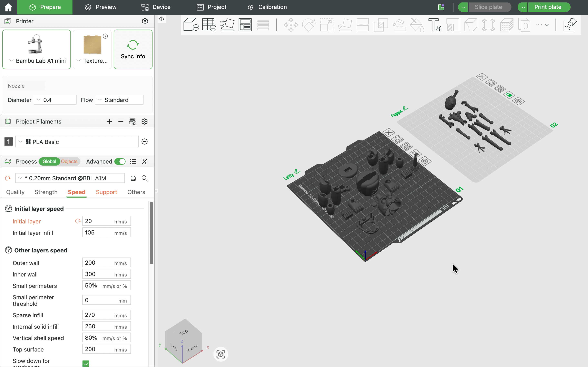The height and width of the screenshot is (367, 588).
Task: Select the Text shape tool
Action: click(x=435, y=25)
